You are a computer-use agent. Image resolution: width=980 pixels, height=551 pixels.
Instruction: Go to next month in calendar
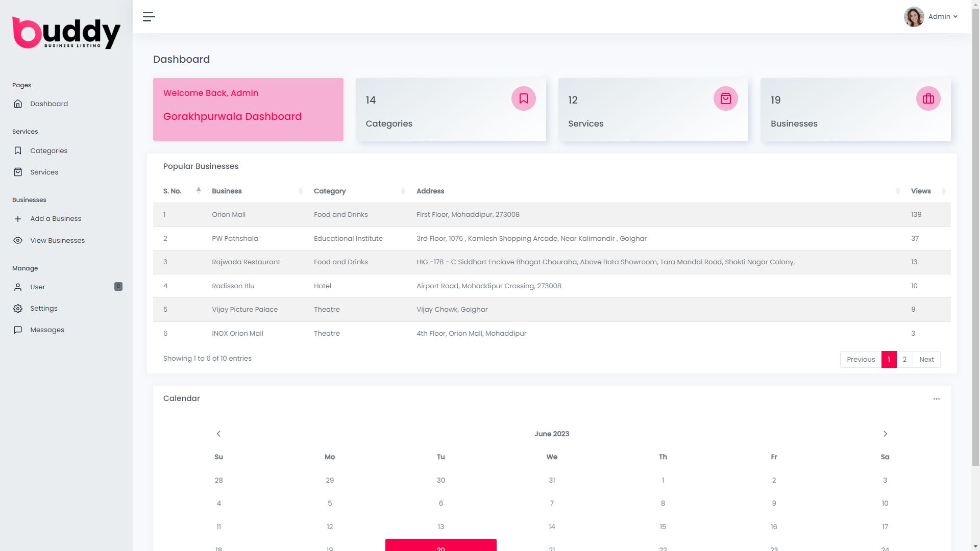[x=885, y=434]
